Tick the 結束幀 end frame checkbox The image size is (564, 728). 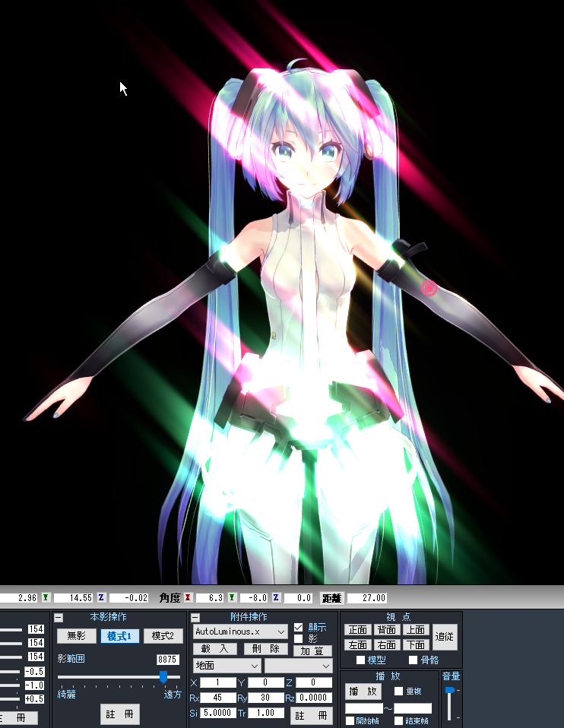[398, 721]
